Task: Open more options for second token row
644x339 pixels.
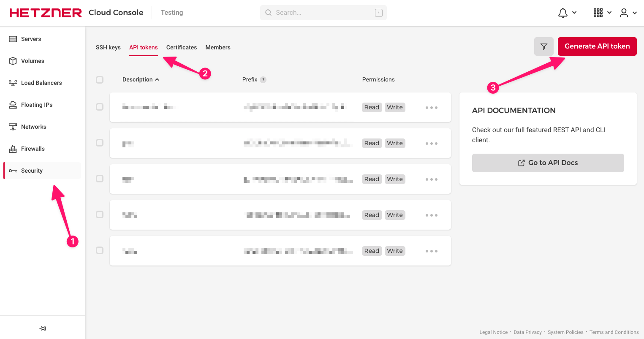Action: click(432, 144)
